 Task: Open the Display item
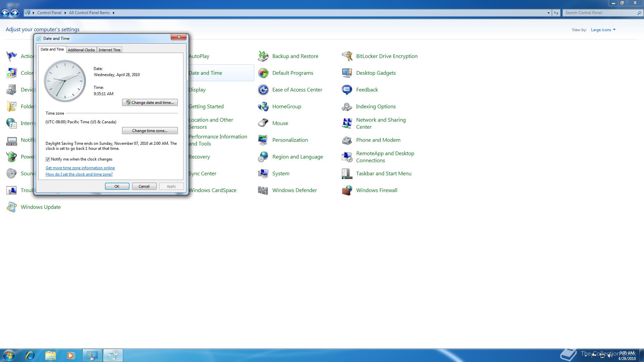click(197, 90)
